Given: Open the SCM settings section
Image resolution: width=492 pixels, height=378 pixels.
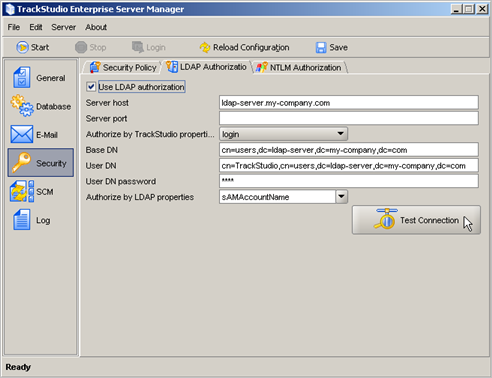Looking at the screenshot, I should (40, 192).
